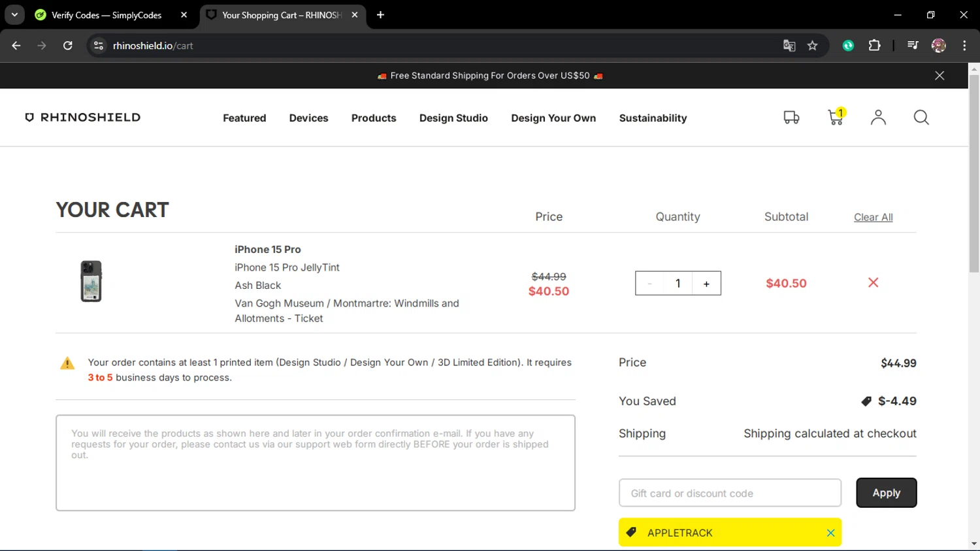Viewport: 980px width, 551px height.
Task: Open the Extensions puzzle icon
Action: coord(874,46)
